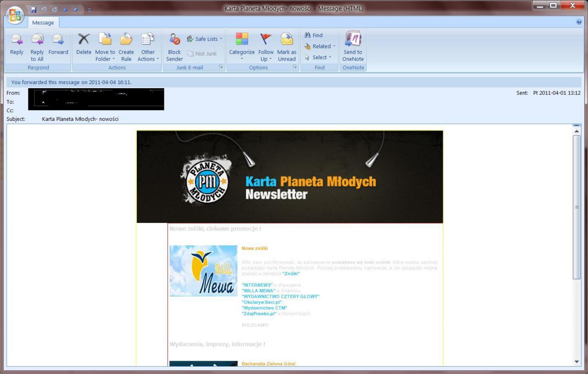Open the Categorize color menu

click(242, 47)
